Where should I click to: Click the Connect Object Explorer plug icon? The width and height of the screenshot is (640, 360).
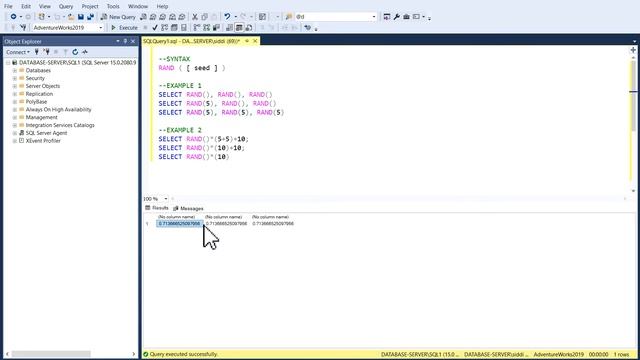pos(37,52)
